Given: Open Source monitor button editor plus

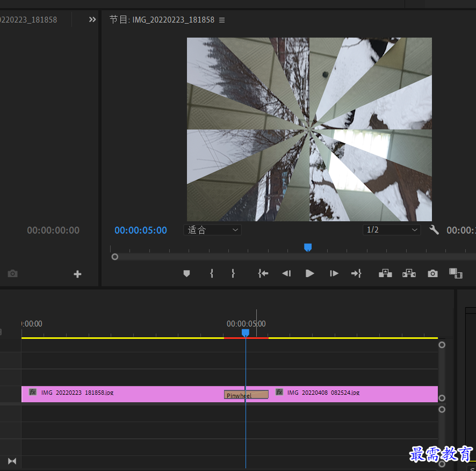Looking at the screenshot, I should pos(77,274).
